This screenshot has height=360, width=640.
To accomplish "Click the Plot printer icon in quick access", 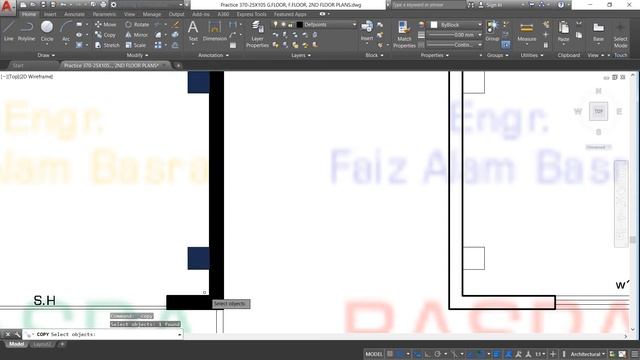I will [x=103, y=4].
